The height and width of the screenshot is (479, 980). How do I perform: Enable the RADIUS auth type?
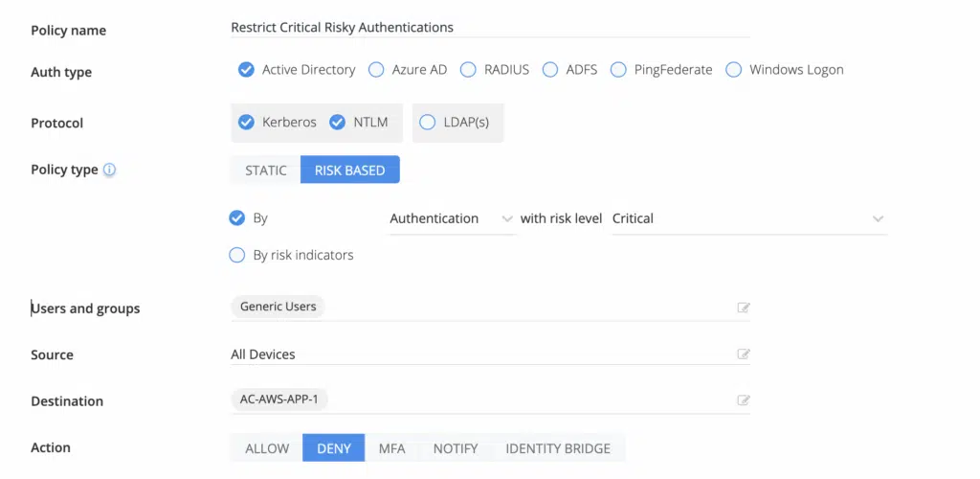tap(468, 70)
